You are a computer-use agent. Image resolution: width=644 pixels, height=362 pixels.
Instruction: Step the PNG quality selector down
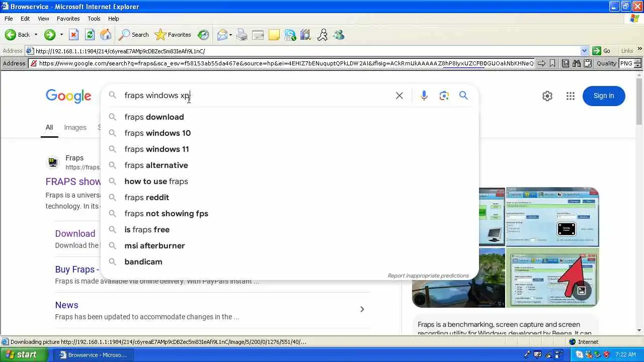[x=637, y=65]
